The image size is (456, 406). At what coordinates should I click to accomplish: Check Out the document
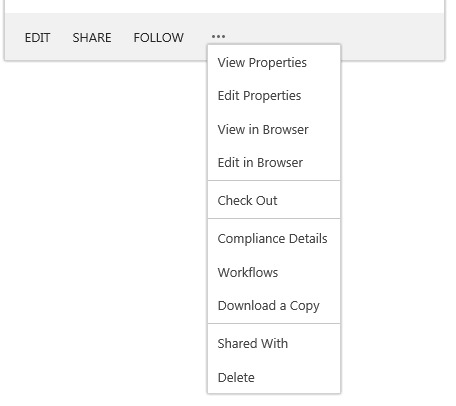coord(274,201)
